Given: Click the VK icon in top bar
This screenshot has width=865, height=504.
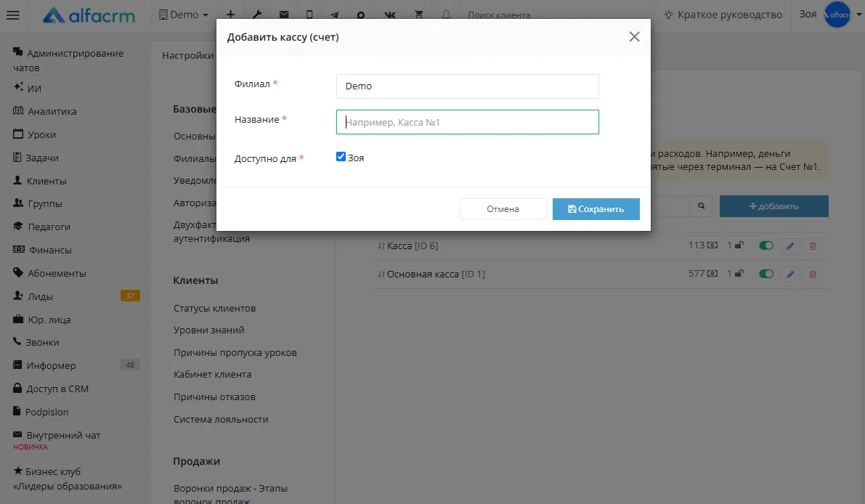Looking at the screenshot, I should tap(390, 15).
